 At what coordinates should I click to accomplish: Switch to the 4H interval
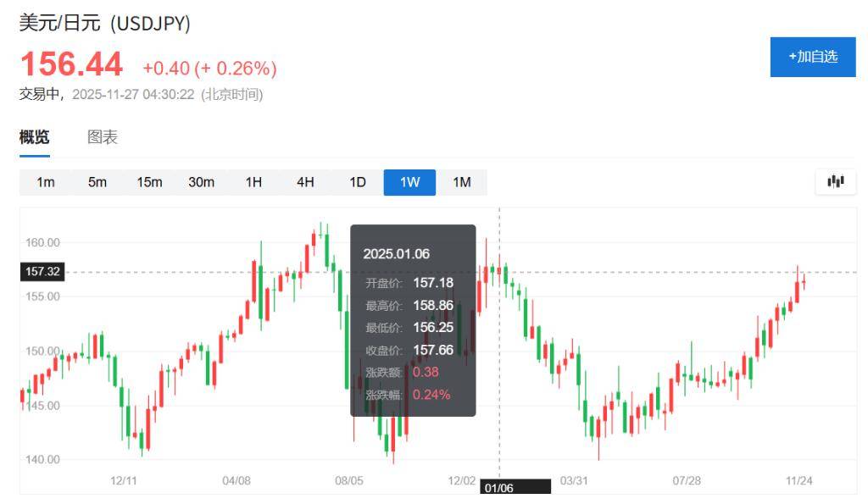(x=304, y=181)
